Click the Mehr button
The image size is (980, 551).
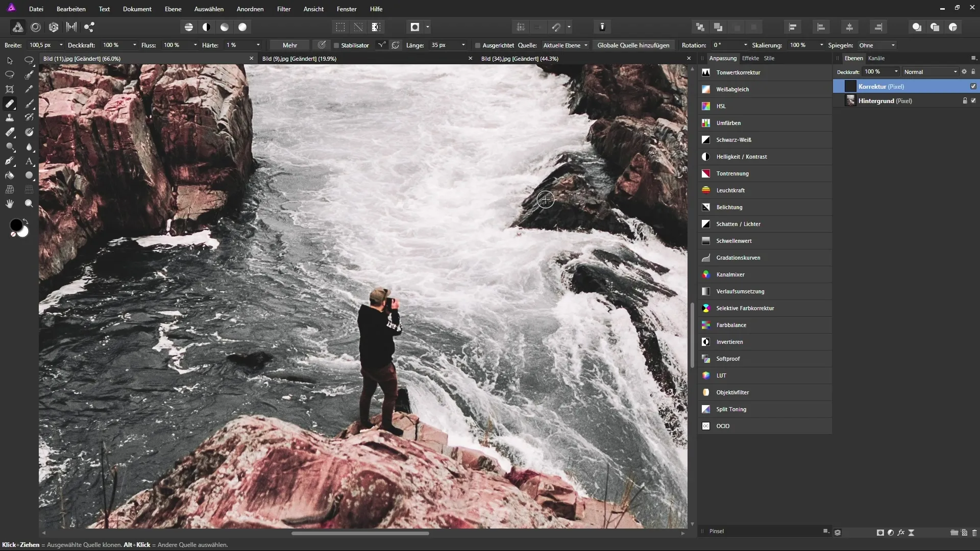tap(290, 45)
